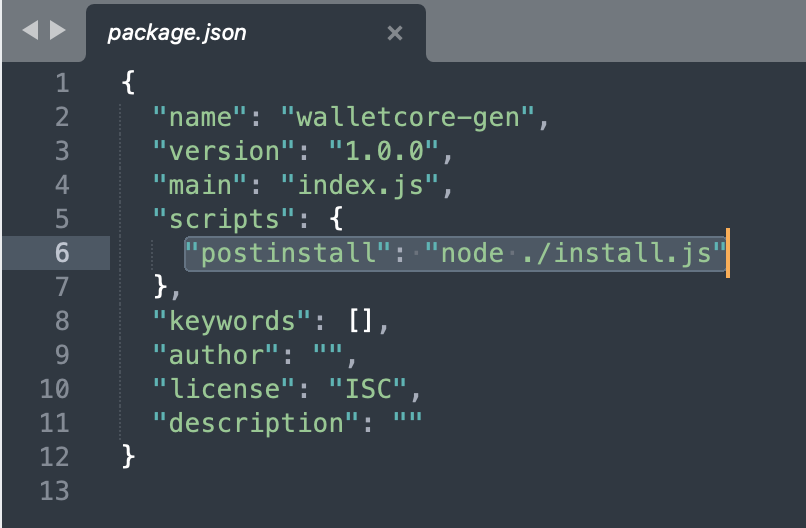Click the left tab navigation arrow

tap(28, 31)
